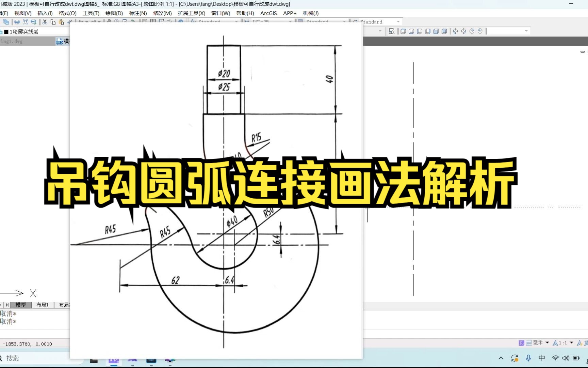This screenshot has width=588, height=368.
Task: Click the minimize drawing window dash
Action: [582, 52]
